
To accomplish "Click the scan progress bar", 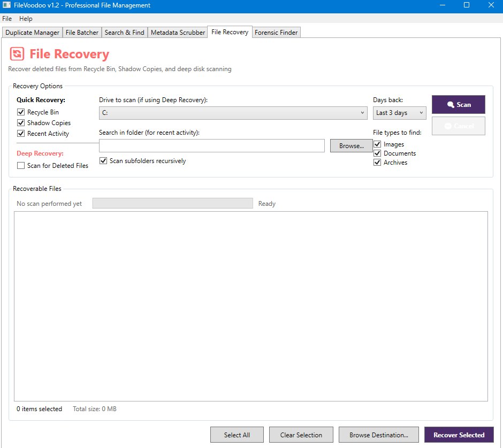I will [x=172, y=204].
